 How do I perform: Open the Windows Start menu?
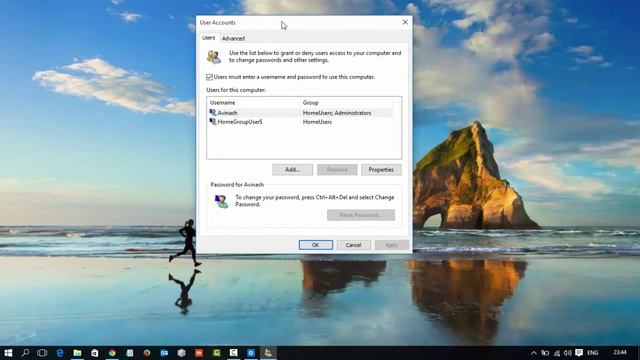pyautogui.click(x=8, y=353)
